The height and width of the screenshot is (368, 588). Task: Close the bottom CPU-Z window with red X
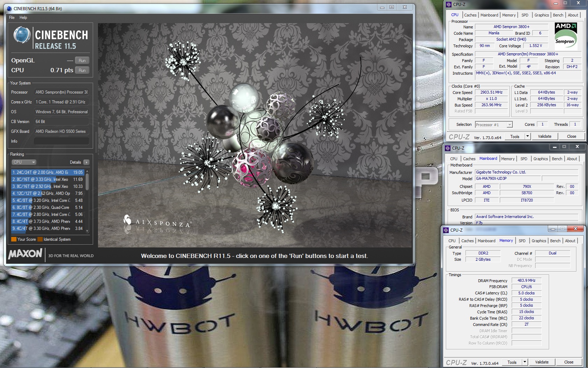pos(575,229)
